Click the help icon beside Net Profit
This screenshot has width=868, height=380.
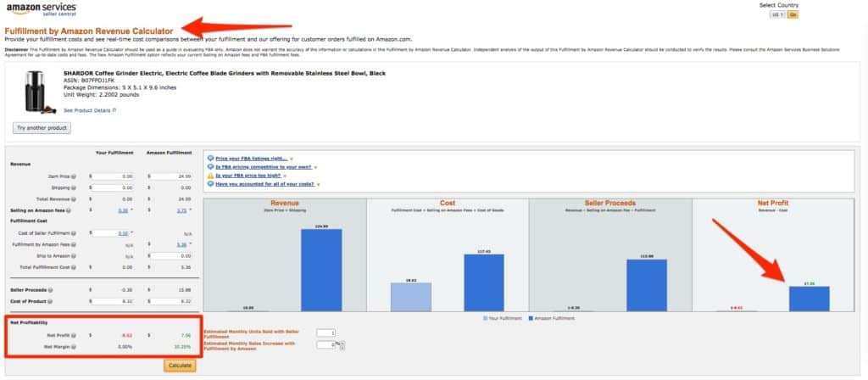(73, 335)
